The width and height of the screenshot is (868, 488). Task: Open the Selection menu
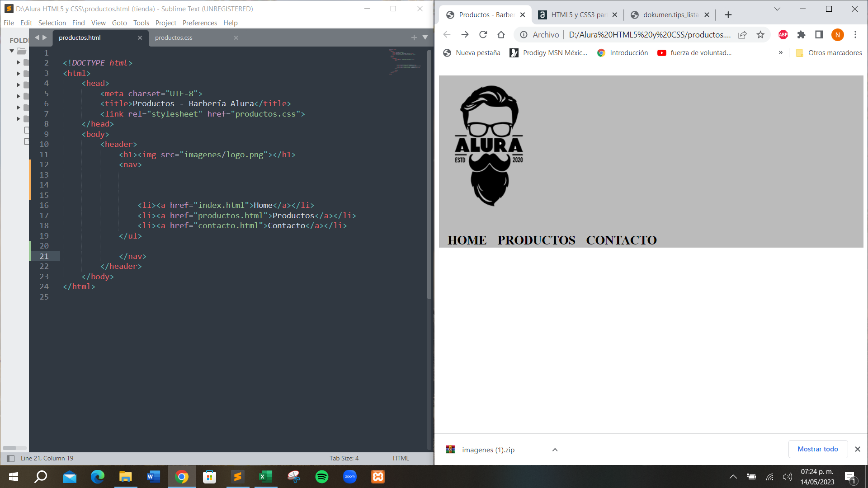click(52, 23)
